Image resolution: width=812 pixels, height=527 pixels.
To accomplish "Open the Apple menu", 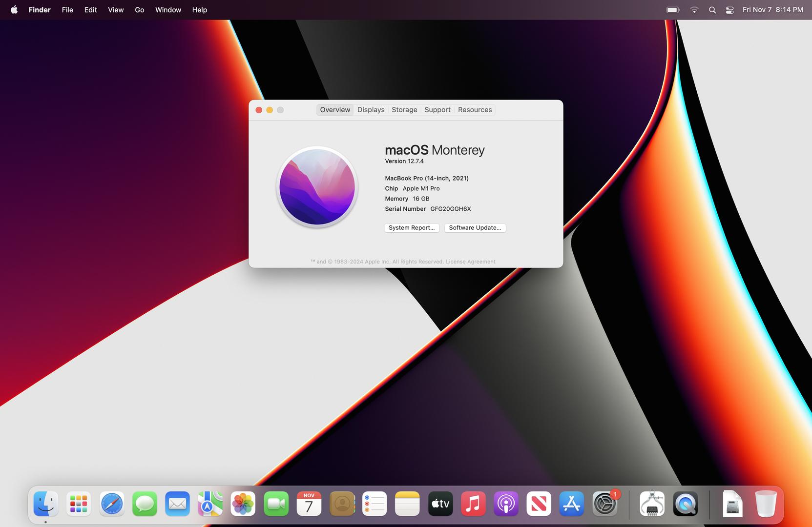I will pos(14,10).
